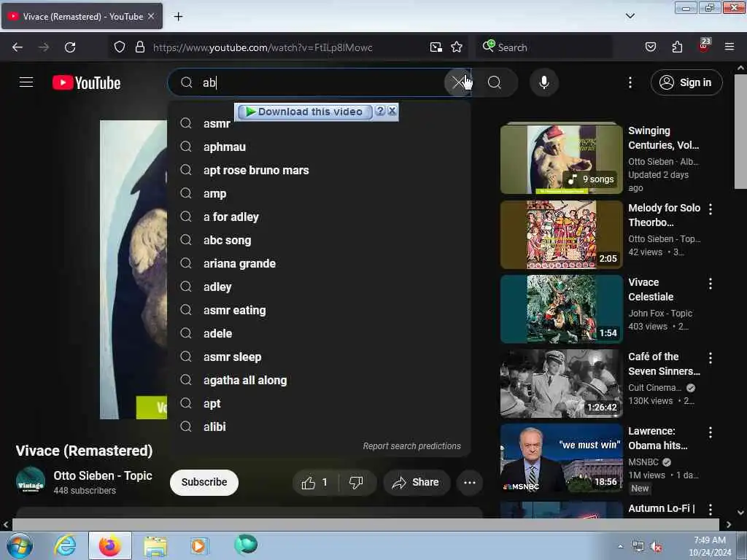This screenshot has height=560, width=747.
Task: Open options for Vivace Celestiale
Action: click(x=711, y=284)
